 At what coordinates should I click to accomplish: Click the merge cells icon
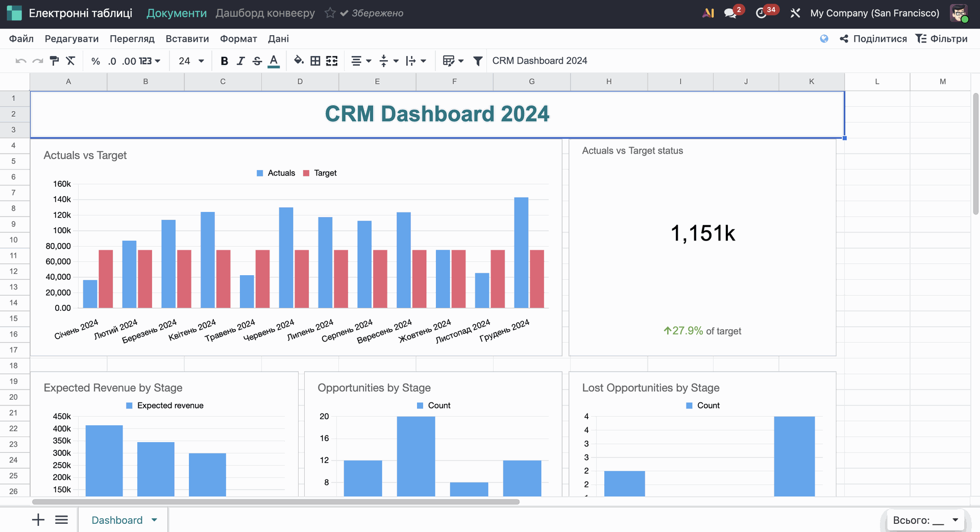(332, 61)
